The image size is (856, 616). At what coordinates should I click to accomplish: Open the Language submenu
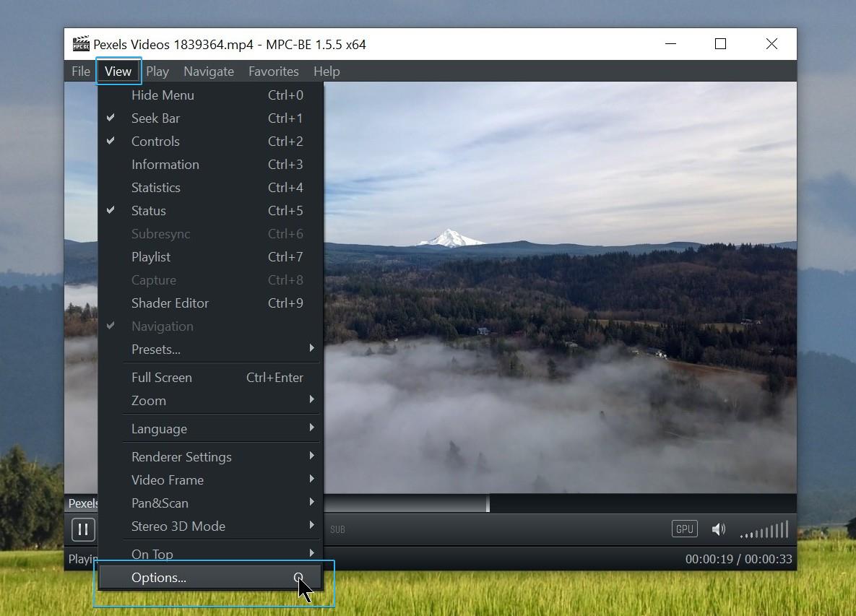pos(159,428)
